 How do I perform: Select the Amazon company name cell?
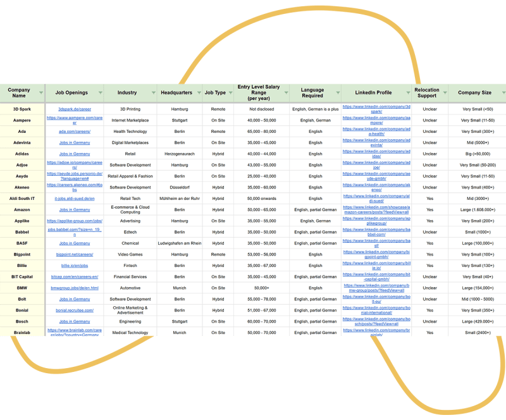pos(22,209)
